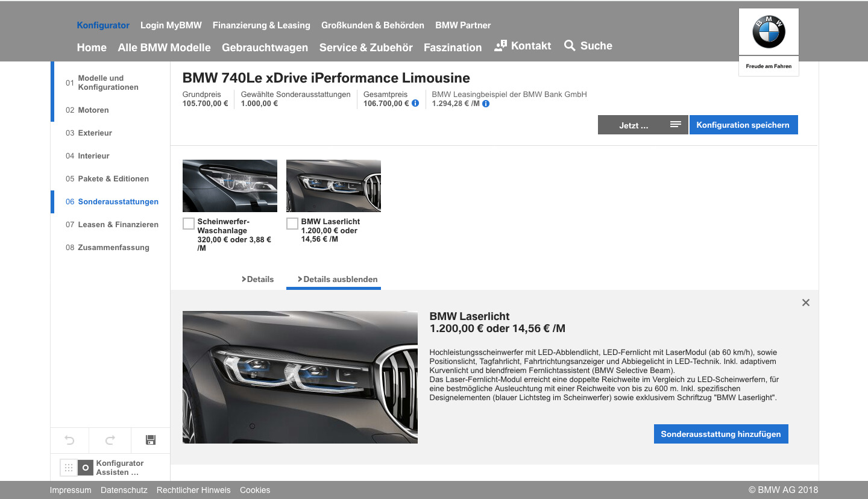
Task: Show info icon next to Gesamtpreis
Action: [415, 104]
